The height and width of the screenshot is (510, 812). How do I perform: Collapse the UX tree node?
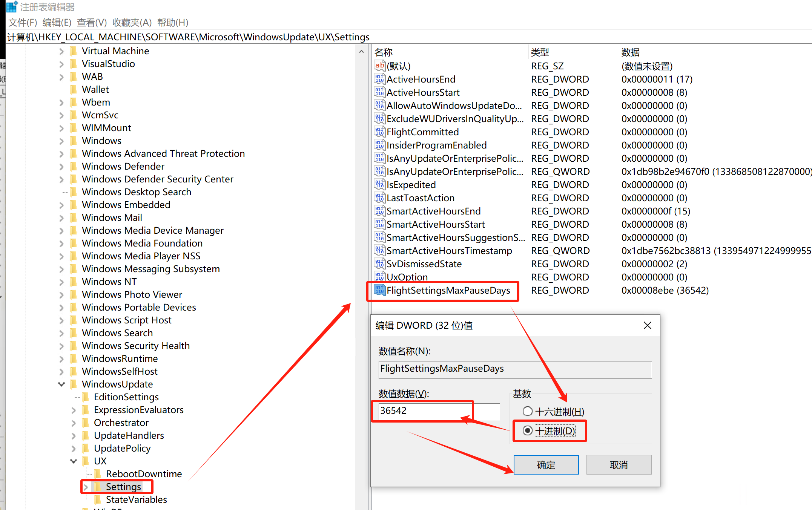[x=74, y=461]
